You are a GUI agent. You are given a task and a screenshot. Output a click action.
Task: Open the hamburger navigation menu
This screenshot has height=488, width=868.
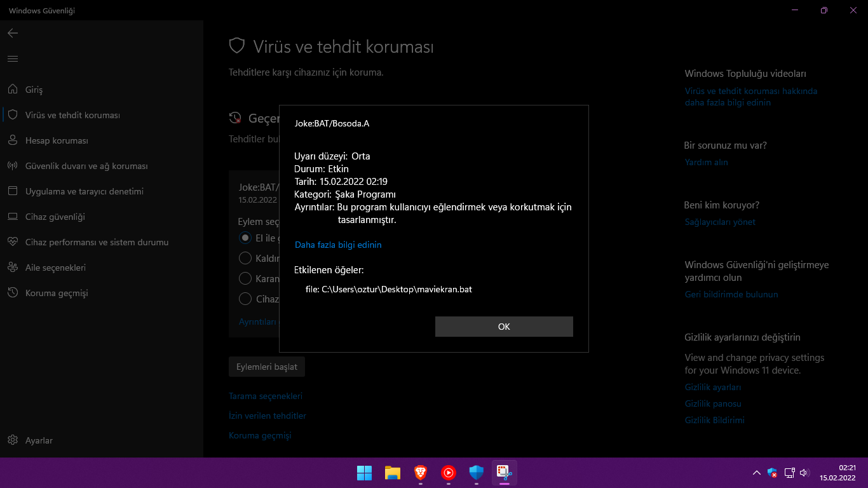click(13, 58)
